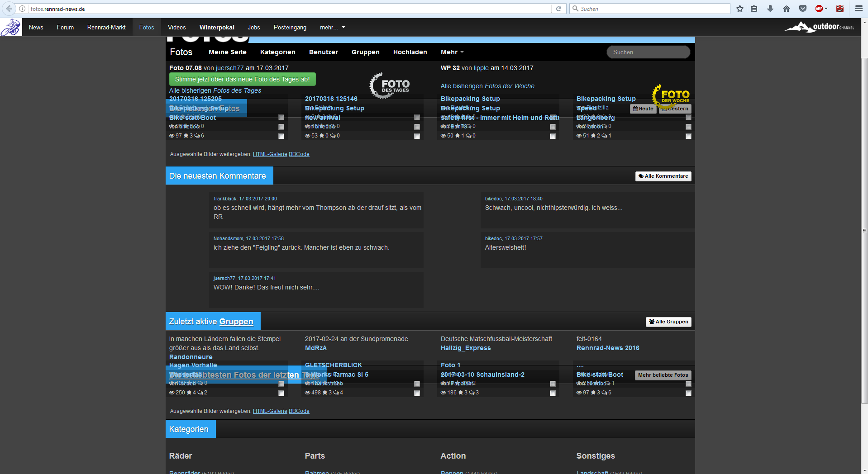
Task: Click the Adblock Plus ABP icon
Action: (x=819, y=9)
